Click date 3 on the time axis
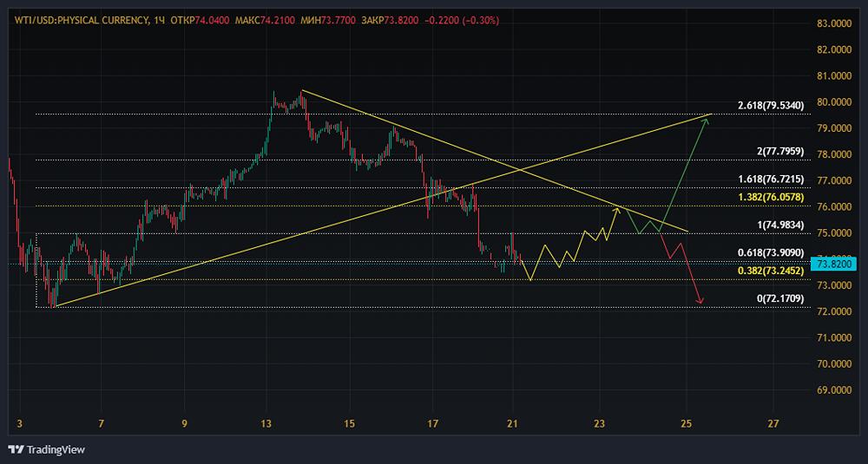 [20, 423]
